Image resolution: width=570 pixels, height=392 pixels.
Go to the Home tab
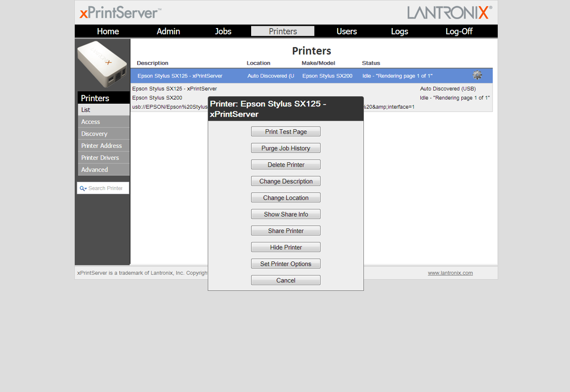point(108,31)
